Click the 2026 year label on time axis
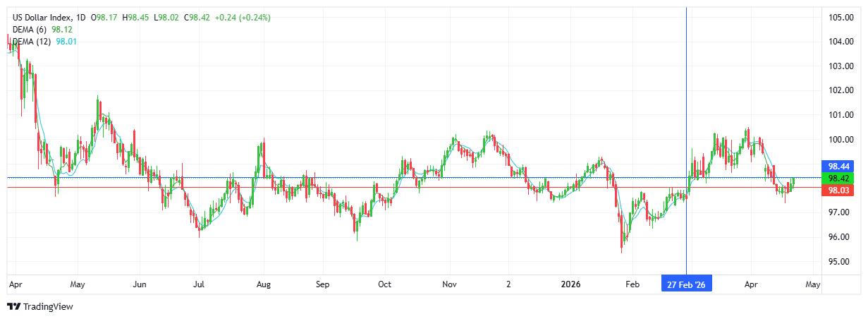 point(570,285)
